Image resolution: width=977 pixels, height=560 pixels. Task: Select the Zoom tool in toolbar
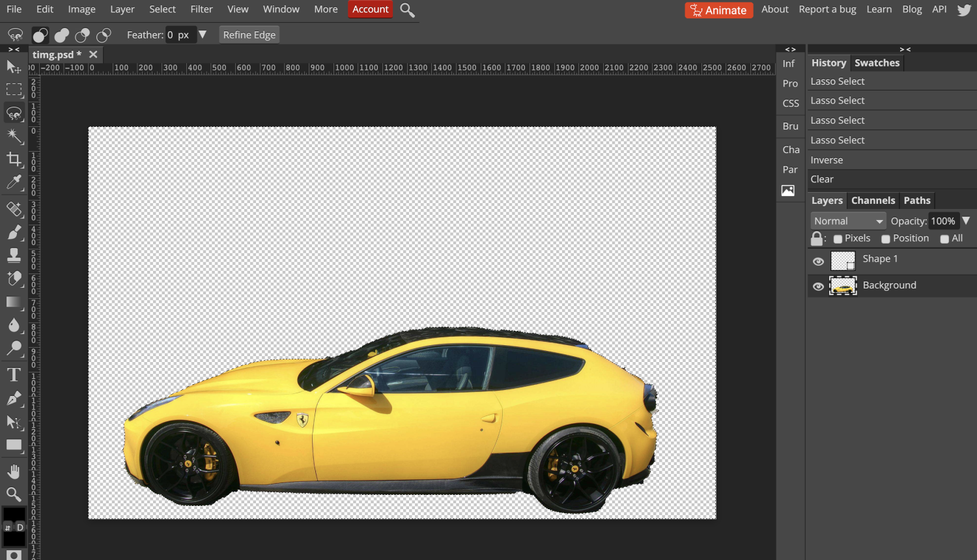pos(14,494)
